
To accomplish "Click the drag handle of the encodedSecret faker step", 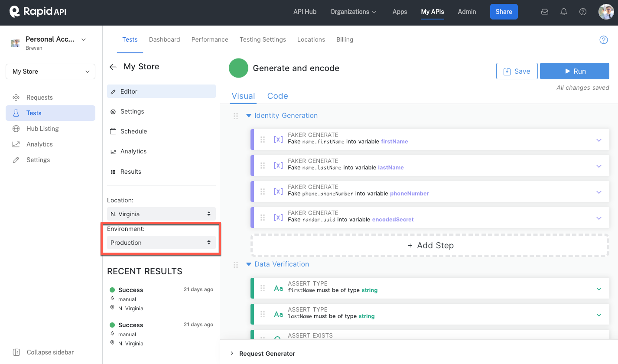I will [263, 218].
